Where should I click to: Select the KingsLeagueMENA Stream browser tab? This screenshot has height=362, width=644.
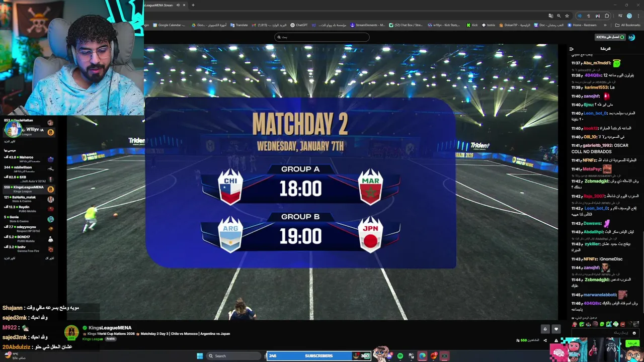click(x=166, y=5)
